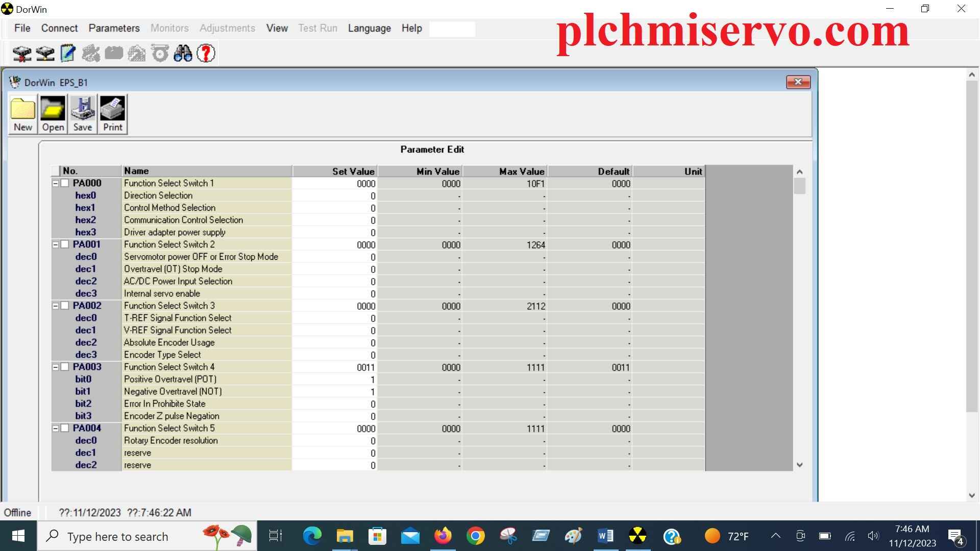Image resolution: width=980 pixels, height=551 pixels.
Task: Open File Explorer from the taskbar
Action: [345, 536]
